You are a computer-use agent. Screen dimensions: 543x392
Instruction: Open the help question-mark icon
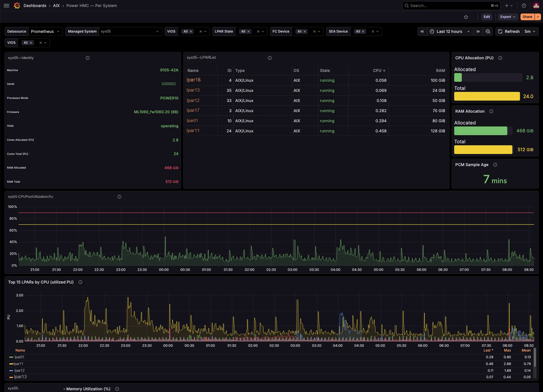pos(524,6)
